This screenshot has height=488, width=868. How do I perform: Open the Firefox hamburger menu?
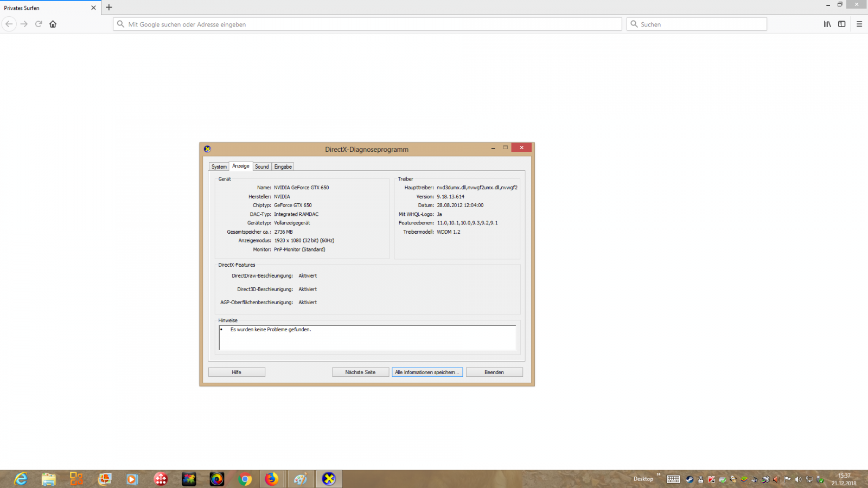(x=859, y=24)
